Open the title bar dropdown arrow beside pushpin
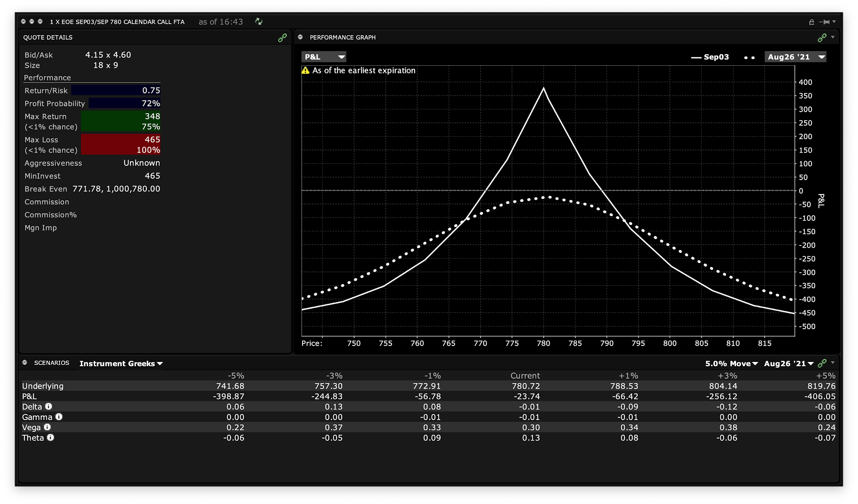The height and width of the screenshot is (504, 858). point(834,22)
